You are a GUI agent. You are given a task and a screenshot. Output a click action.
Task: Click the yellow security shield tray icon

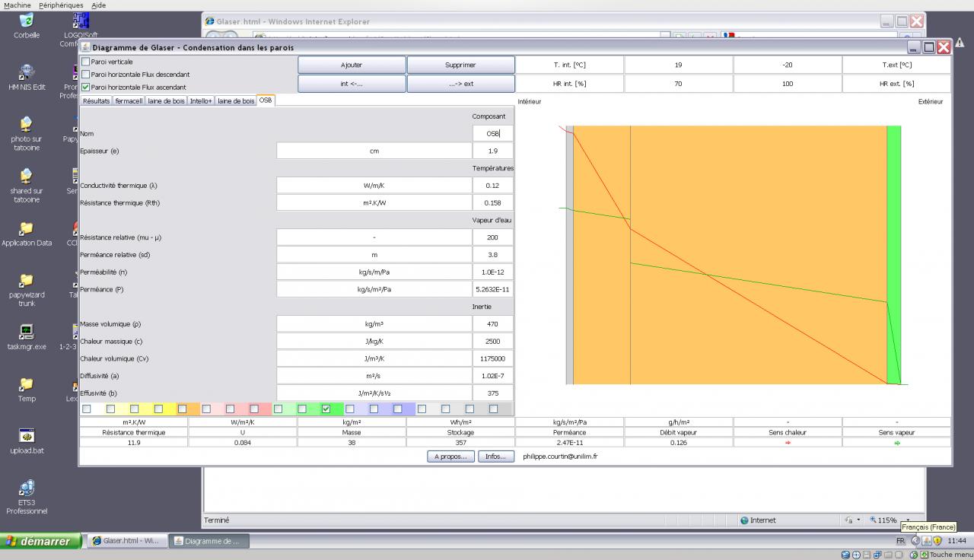click(937, 541)
